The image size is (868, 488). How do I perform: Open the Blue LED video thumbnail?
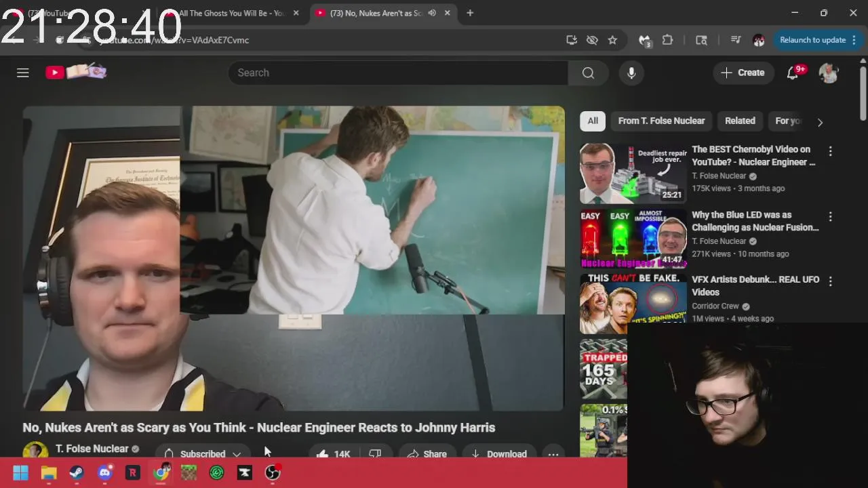pyautogui.click(x=633, y=239)
